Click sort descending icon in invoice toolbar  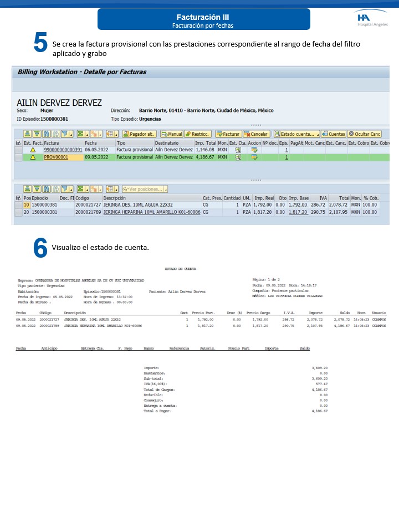pyautogui.click(x=37, y=134)
